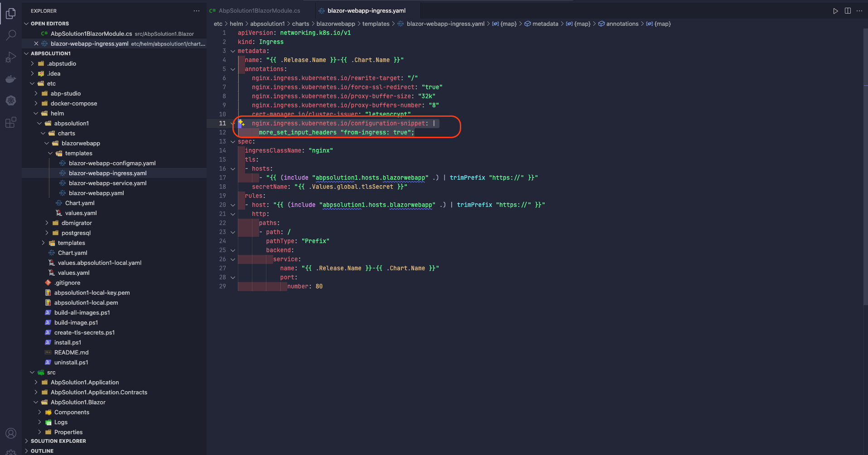Click the sparkle code action icon on line 11
The width and height of the screenshot is (868, 455).
click(241, 123)
